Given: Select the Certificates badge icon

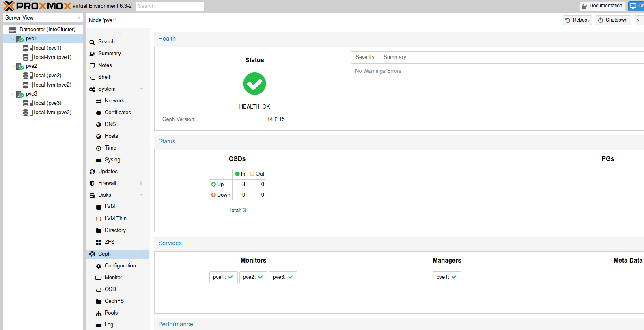Looking at the screenshot, I should [x=99, y=113].
